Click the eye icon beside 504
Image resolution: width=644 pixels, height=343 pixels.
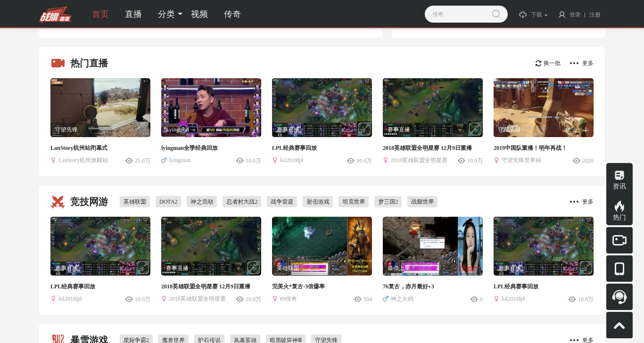[x=358, y=299]
